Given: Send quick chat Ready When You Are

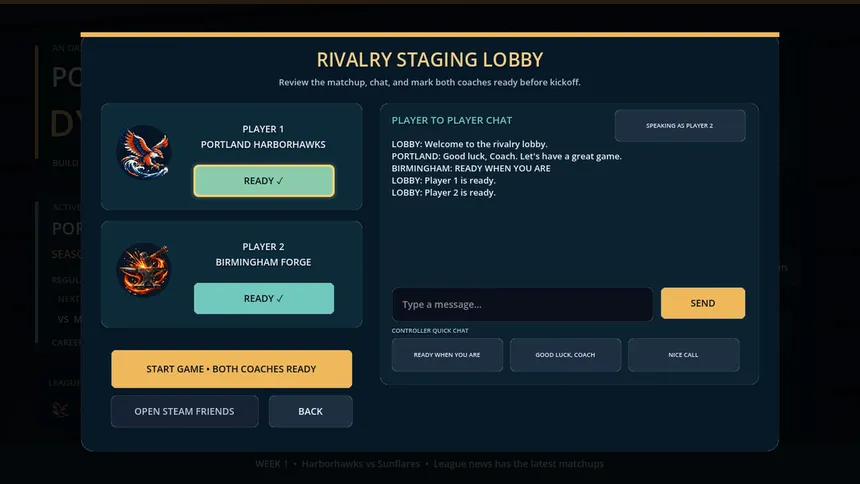Looking at the screenshot, I should pyautogui.click(x=447, y=354).
